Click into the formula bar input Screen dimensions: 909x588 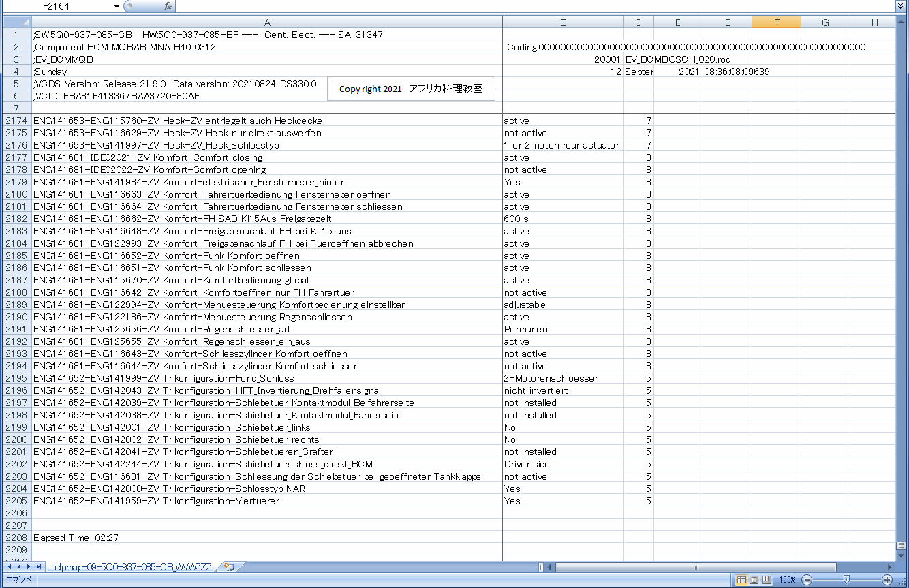[535, 6]
